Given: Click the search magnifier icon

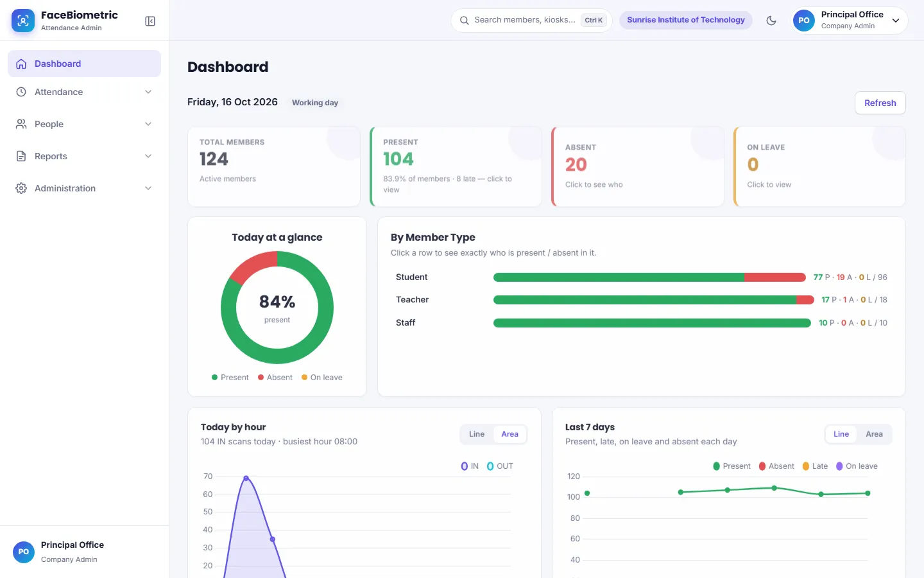Looking at the screenshot, I should click(464, 21).
